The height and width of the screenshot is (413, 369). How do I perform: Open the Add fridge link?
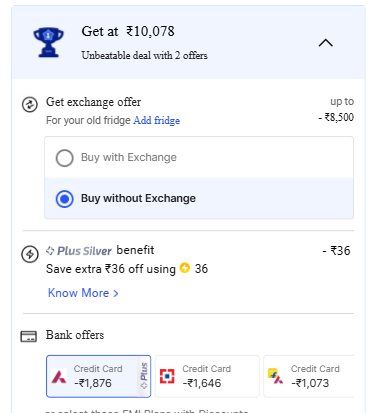tap(156, 120)
